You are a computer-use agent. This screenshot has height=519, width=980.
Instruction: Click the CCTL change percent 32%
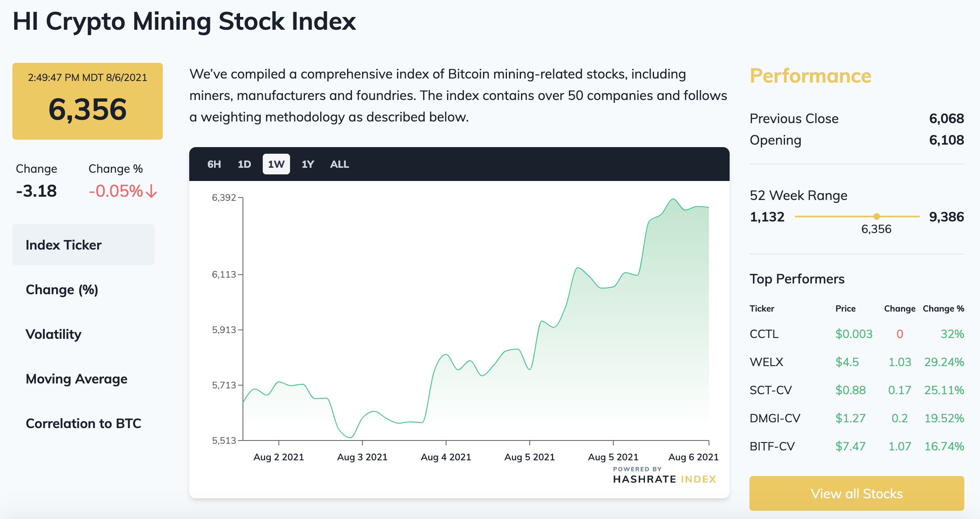tap(952, 334)
